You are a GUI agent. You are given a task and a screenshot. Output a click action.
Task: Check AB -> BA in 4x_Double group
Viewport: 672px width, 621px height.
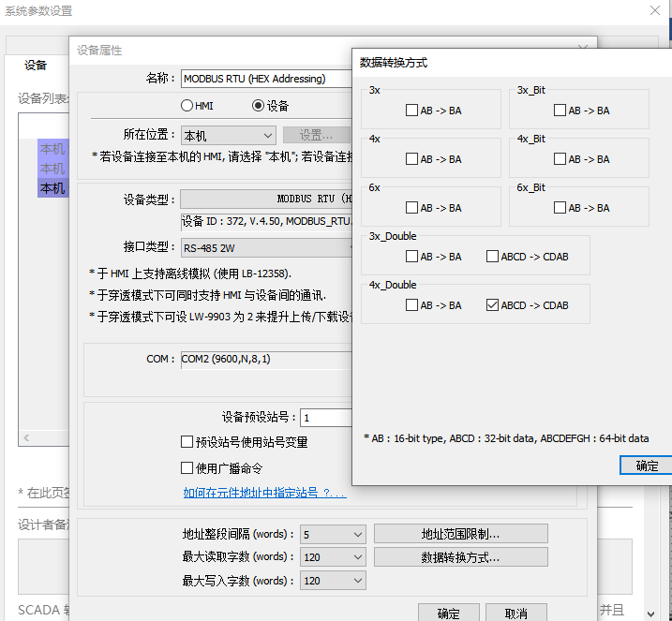[x=412, y=305]
